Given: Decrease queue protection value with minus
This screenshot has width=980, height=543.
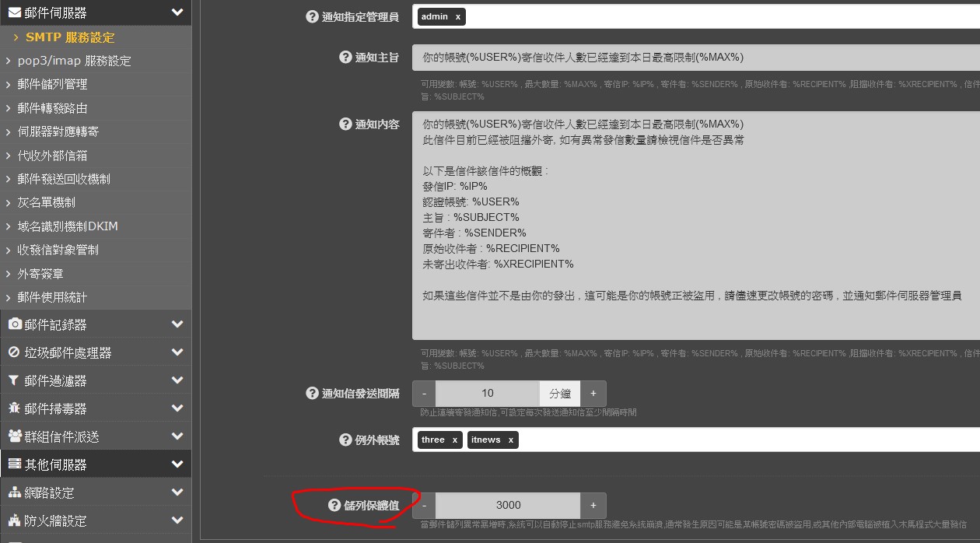Looking at the screenshot, I should coord(424,506).
